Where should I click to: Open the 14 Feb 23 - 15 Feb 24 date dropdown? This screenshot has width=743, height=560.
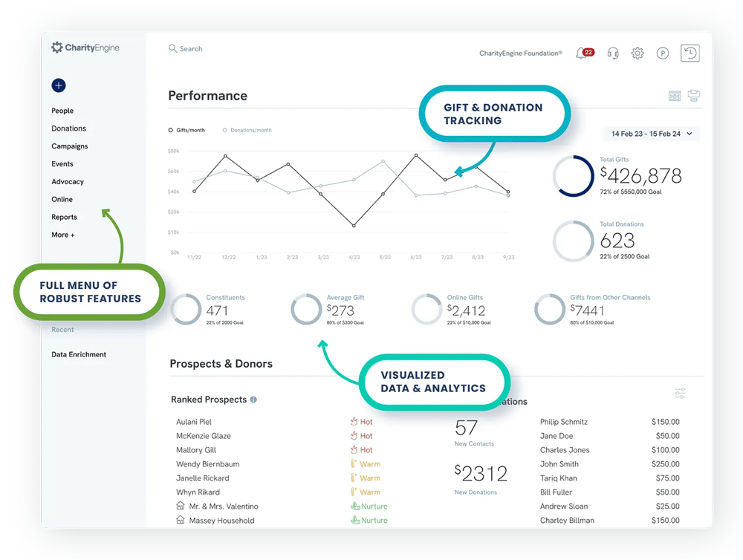point(651,134)
